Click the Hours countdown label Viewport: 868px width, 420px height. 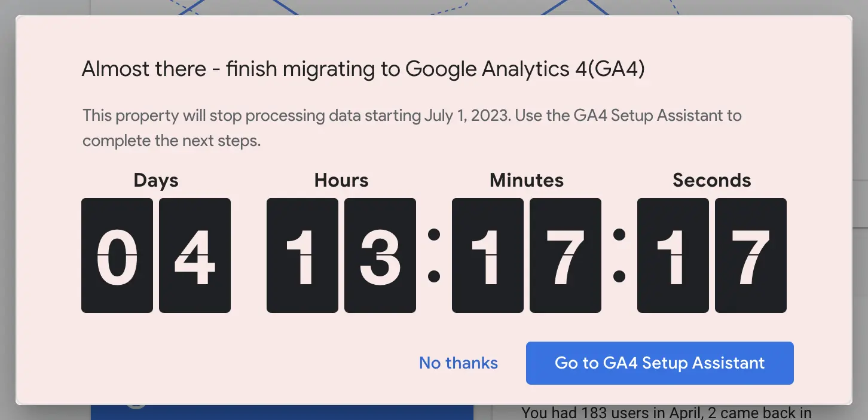click(x=341, y=180)
